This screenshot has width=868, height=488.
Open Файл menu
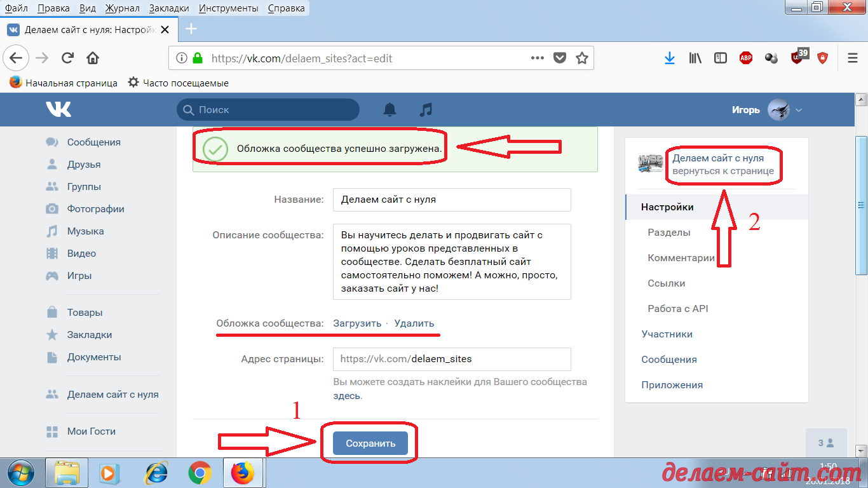16,8
